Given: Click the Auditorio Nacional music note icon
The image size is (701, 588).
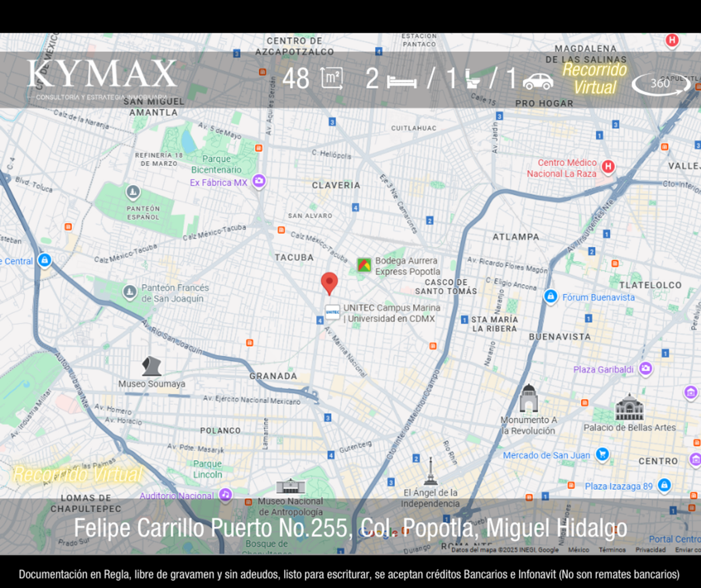Looking at the screenshot, I should (225, 495).
